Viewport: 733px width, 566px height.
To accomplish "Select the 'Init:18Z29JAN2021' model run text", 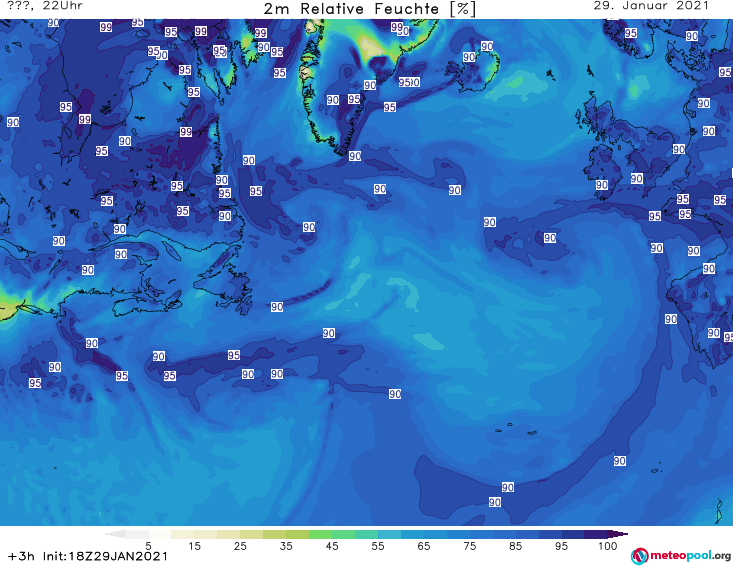I will (x=105, y=556).
